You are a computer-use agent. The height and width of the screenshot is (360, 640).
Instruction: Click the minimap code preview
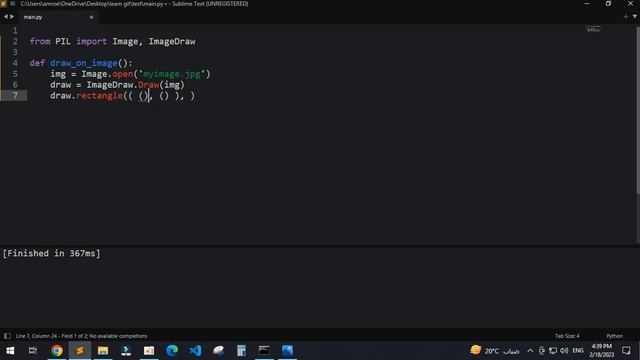(593, 29)
